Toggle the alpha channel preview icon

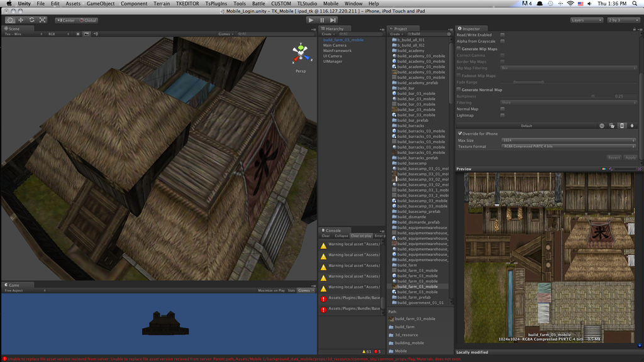pyautogui.click(x=611, y=168)
